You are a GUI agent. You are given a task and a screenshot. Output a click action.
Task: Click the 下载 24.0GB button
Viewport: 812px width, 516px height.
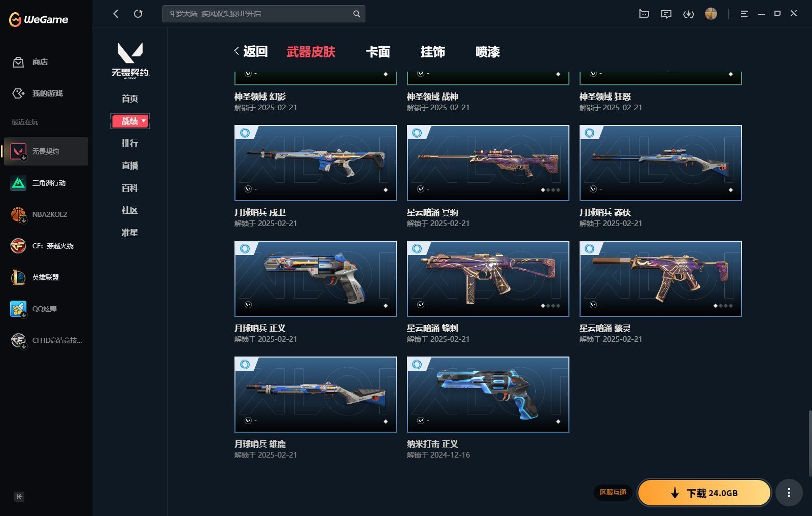click(x=704, y=493)
